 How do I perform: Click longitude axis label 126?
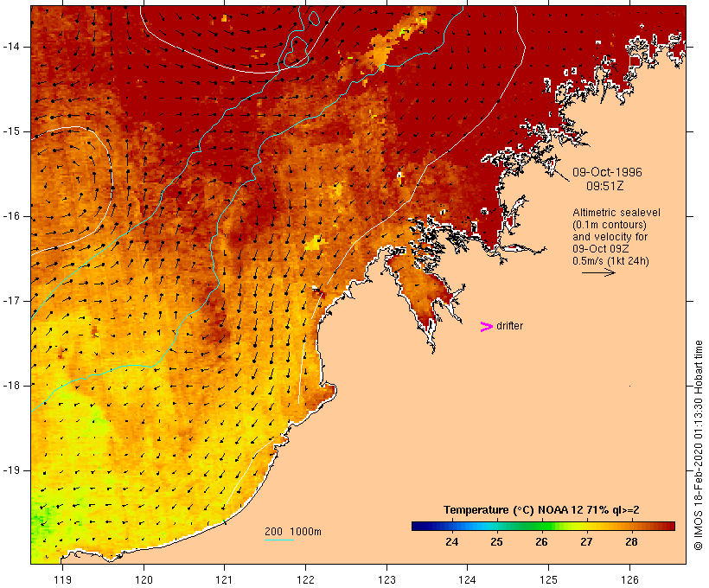click(629, 579)
